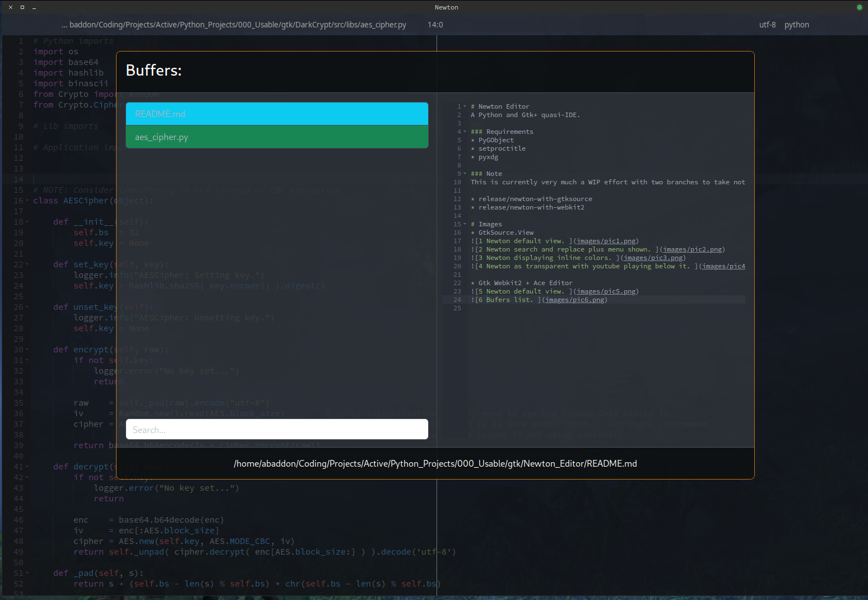This screenshot has width=868, height=600.
Task: Focus the Search... input field
Action: (277, 430)
